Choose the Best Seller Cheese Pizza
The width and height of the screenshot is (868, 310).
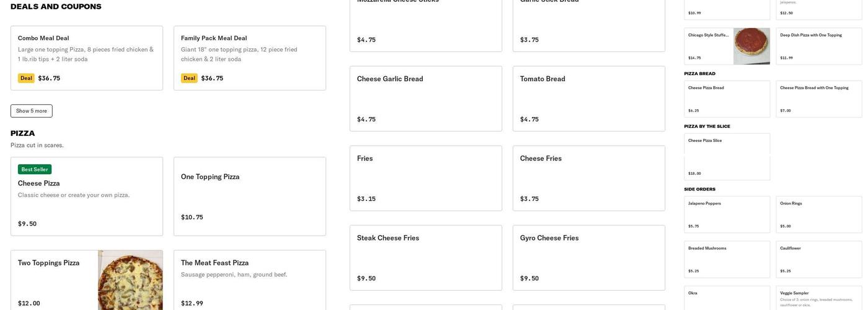pos(87,196)
